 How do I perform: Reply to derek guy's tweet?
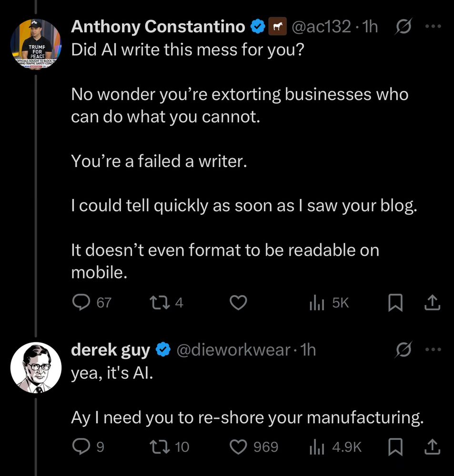[x=81, y=446]
